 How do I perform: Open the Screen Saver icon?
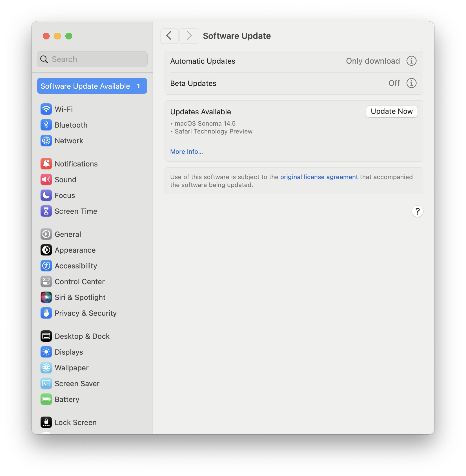46,384
